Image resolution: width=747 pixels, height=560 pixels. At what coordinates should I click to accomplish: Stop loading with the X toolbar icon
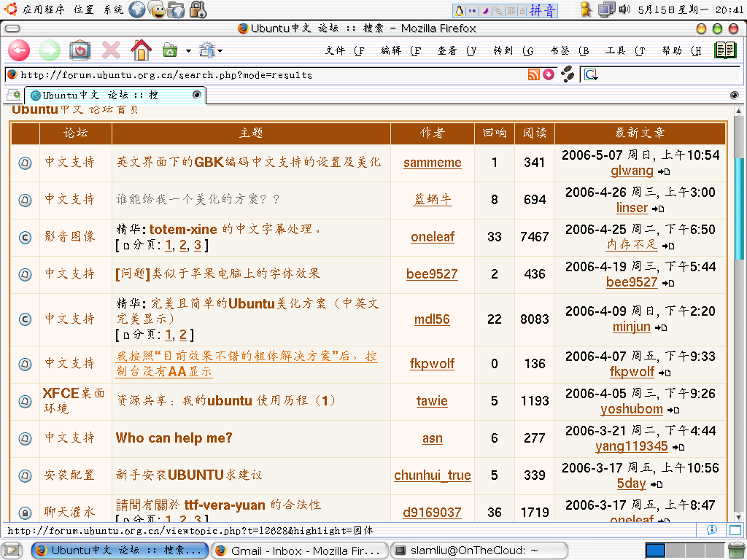click(x=111, y=50)
